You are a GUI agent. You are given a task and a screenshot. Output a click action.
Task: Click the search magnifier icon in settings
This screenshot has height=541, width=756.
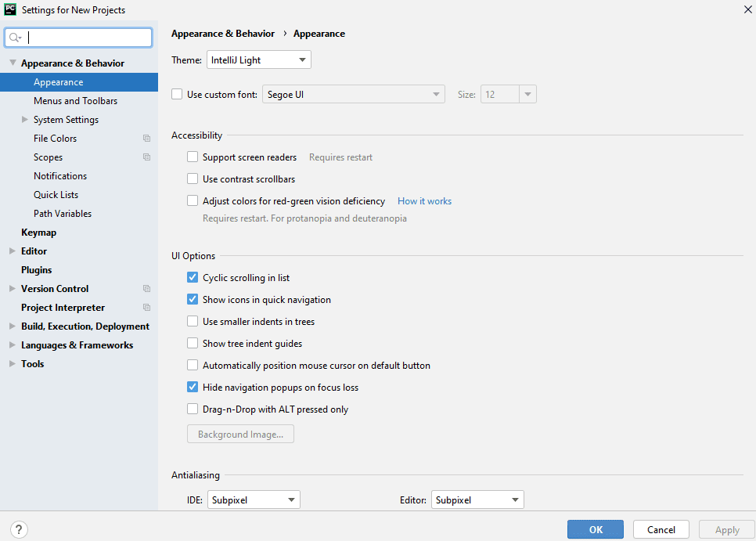[14, 38]
